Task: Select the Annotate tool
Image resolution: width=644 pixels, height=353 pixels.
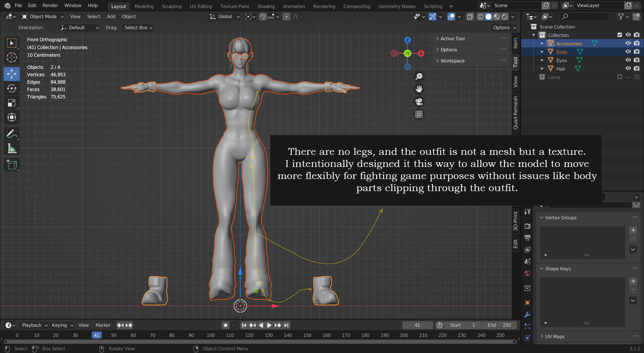Action: [12, 134]
